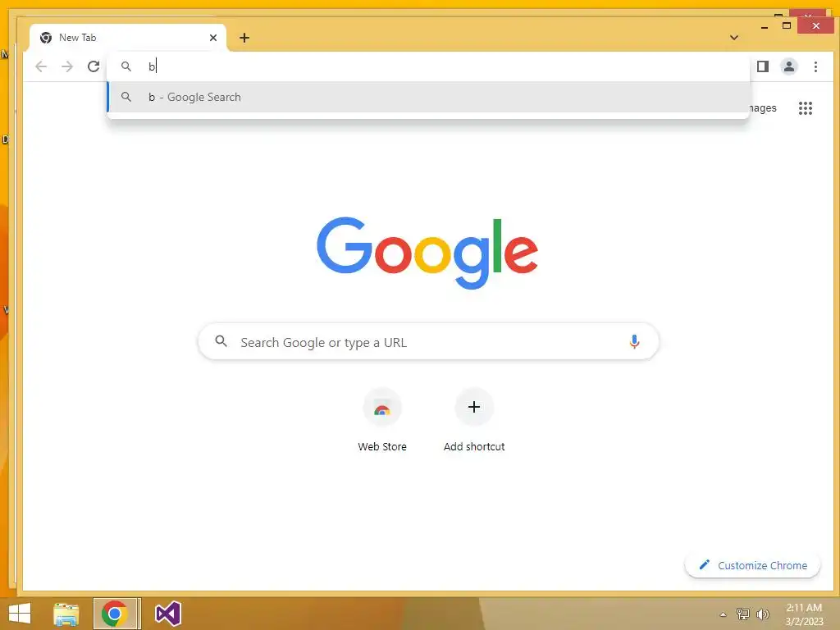Open the network tray icon

pyautogui.click(x=742, y=614)
